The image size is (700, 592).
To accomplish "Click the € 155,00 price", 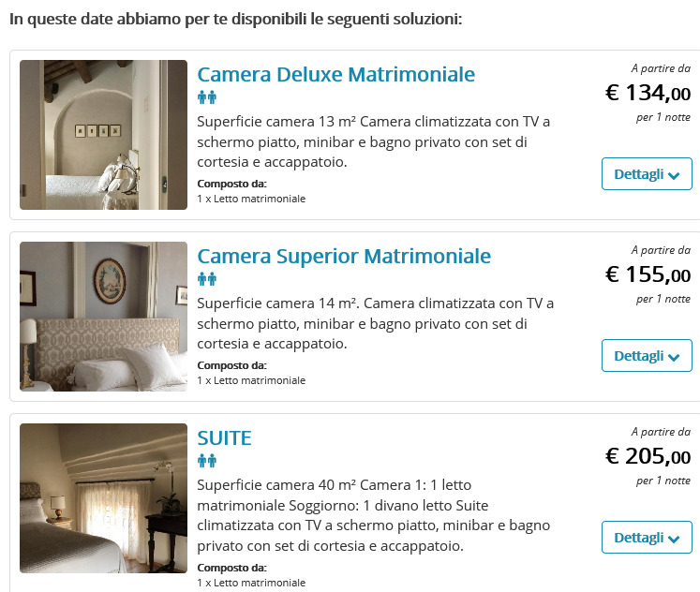I will (x=648, y=274).
